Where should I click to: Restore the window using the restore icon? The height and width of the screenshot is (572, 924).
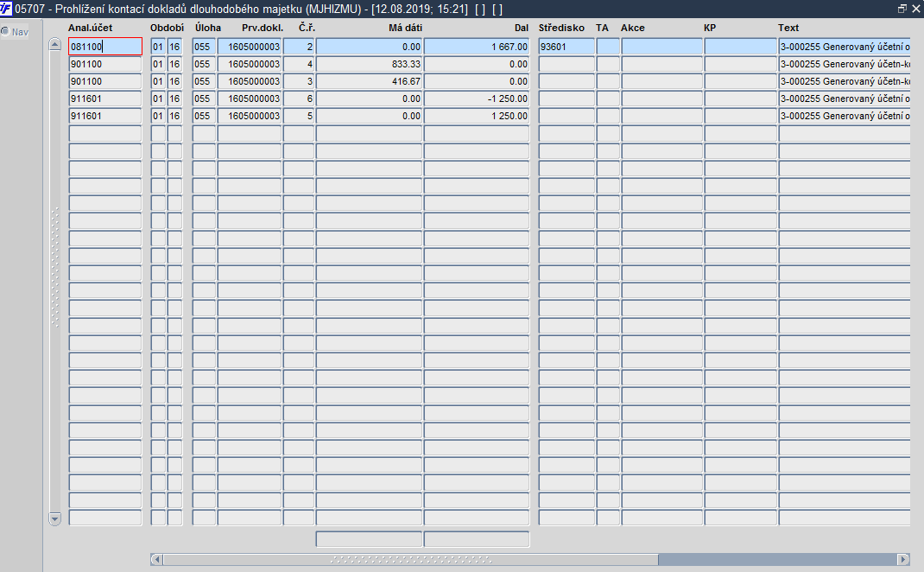(x=902, y=9)
